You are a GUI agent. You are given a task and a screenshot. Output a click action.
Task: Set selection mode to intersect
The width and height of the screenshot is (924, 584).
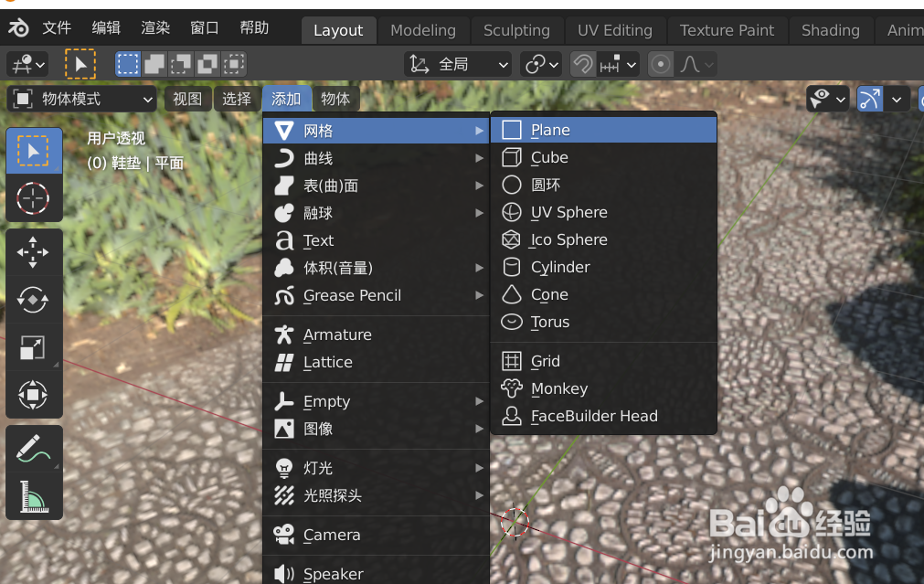click(x=233, y=64)
